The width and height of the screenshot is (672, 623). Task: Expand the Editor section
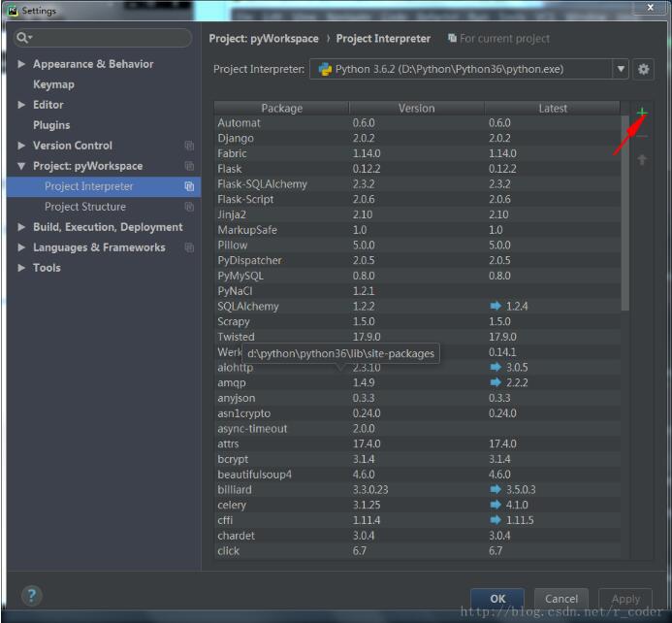pos(21,105)
